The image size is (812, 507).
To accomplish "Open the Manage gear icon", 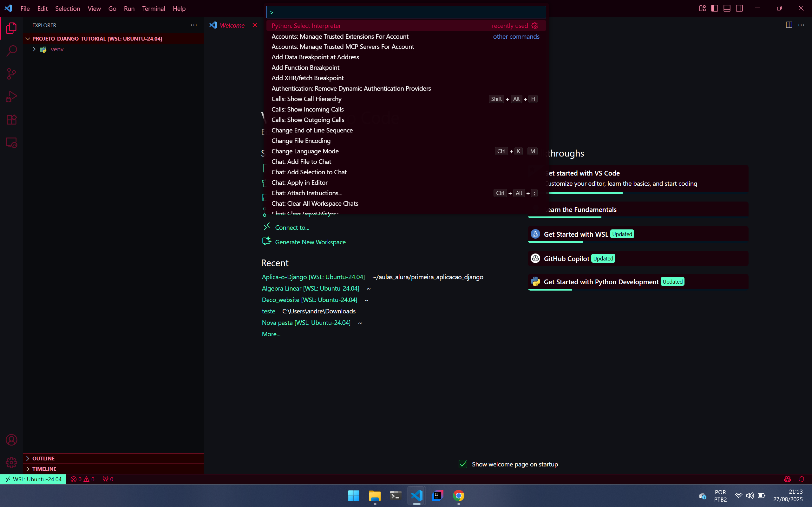I will point(11,463).
